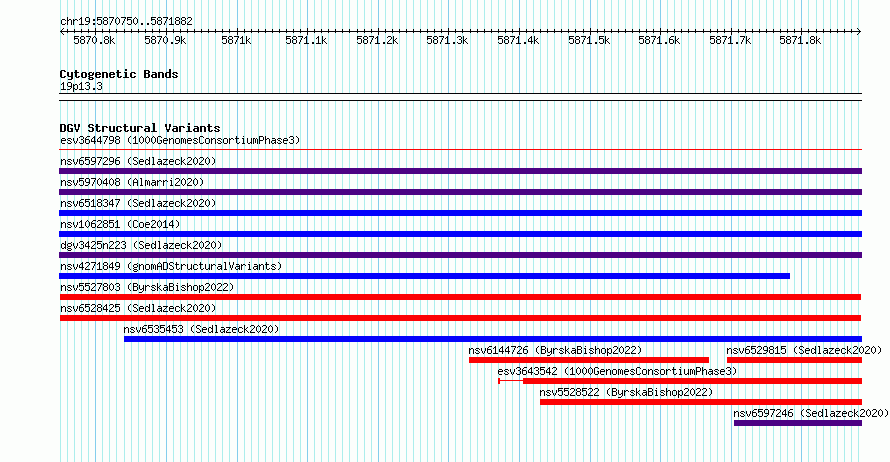The image size is (890, 462).
Task: Click the 5871.8k ruler tick label
Action: tap(800, 40)
